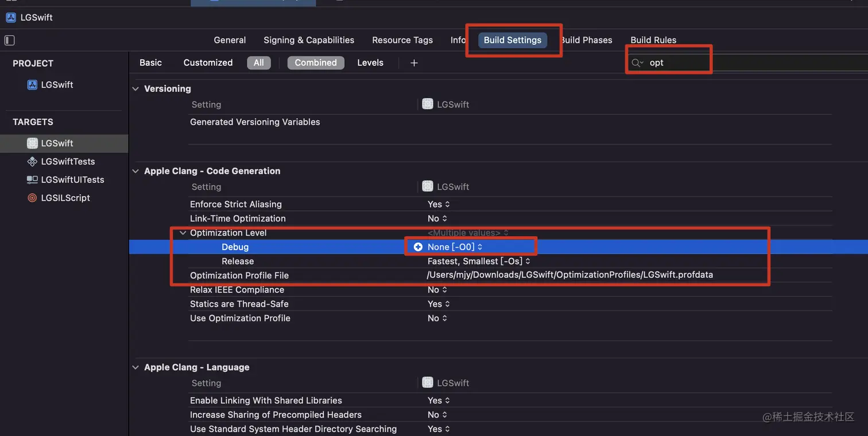Open Increase Sharing of Precompiled Headers dropdown
Image resolution: width=868 pixels, height=436 pixels.
[437, 415]
